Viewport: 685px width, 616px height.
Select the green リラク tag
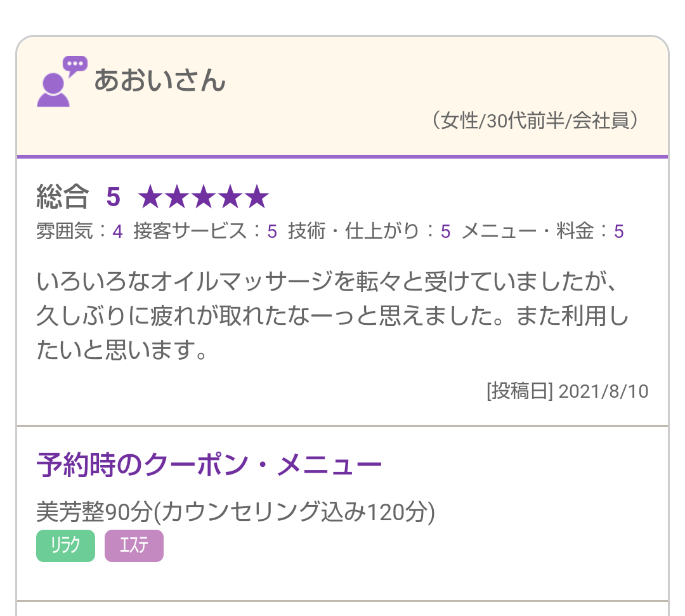(x=66, y=546)
